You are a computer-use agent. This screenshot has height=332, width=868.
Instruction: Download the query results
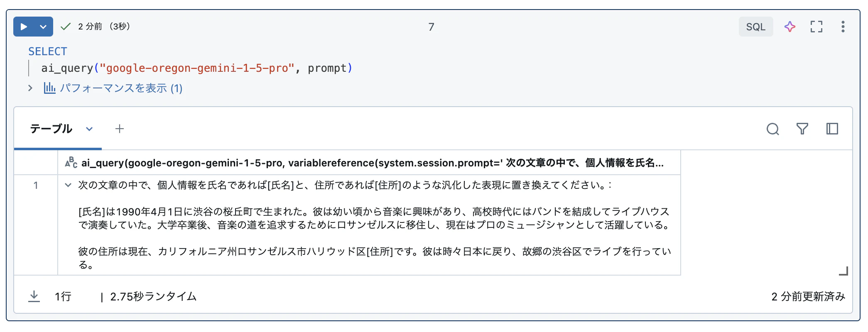click(x=34, y=296)
